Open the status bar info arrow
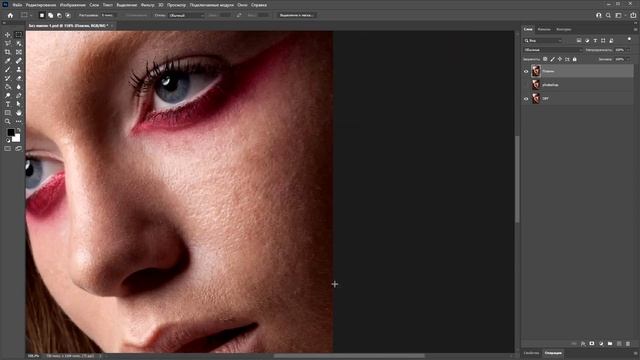Image resolution: width=640 pixels, height=360 pixels. pos(100,356)
